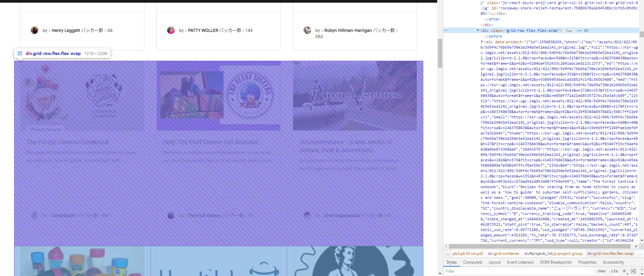Click Chef Vagabundus' creator avatar
The image size is (644, 276).
pyautogui.click(x=307, y=215)
